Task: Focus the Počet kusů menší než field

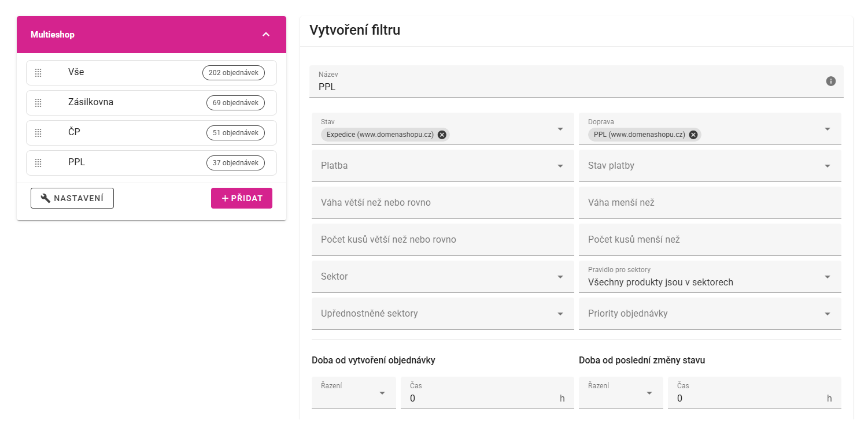Action: click(710, 240)
